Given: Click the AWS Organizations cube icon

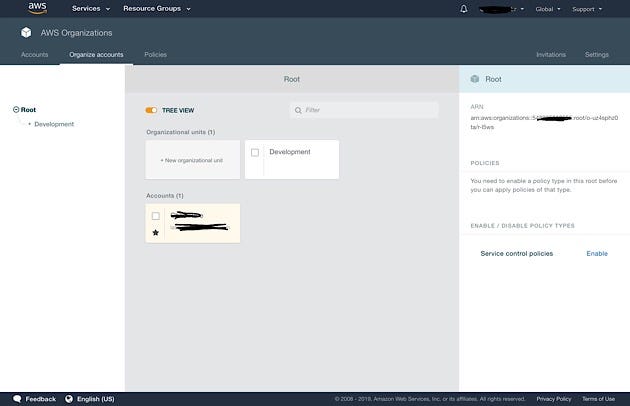Looking at the screenshot, I should [x=26, y=33].
